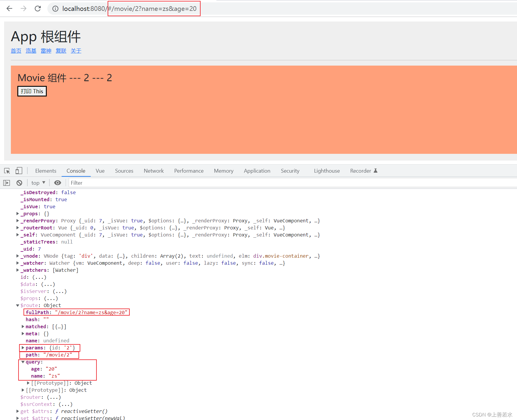Click the age "20" value

click(51, 369)
